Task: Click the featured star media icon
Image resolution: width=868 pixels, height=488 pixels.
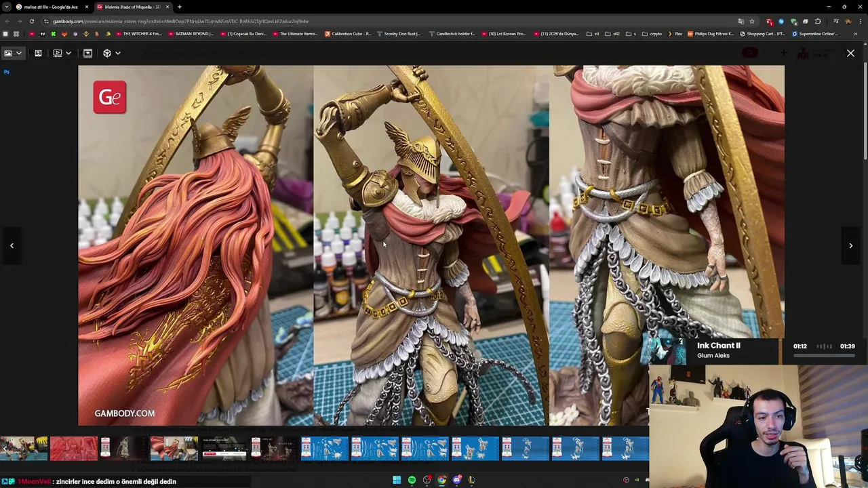Action: tap(87, 53)
